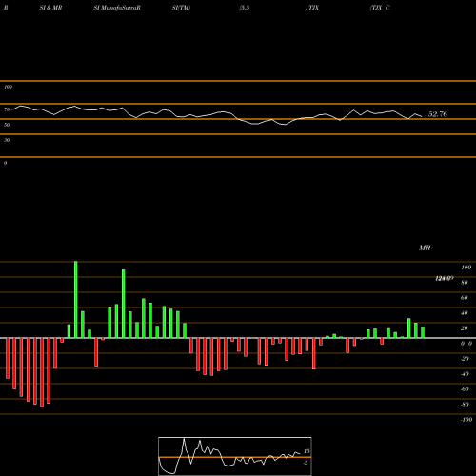Click the -5 label in mini chart
The width and height of the screenshot is (476, 476).
tap(306, 463)
